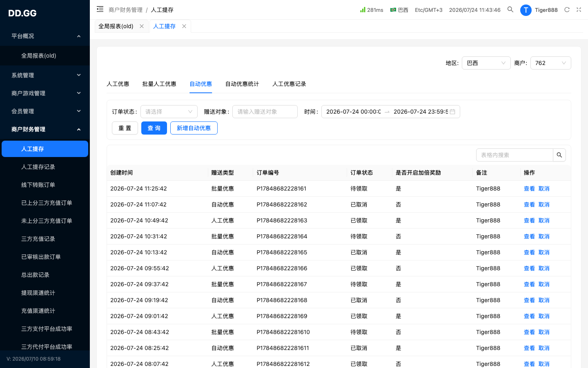Screen dimensions: 588x368
Task: Click the 重置 button
Action: tap(125, 128)
